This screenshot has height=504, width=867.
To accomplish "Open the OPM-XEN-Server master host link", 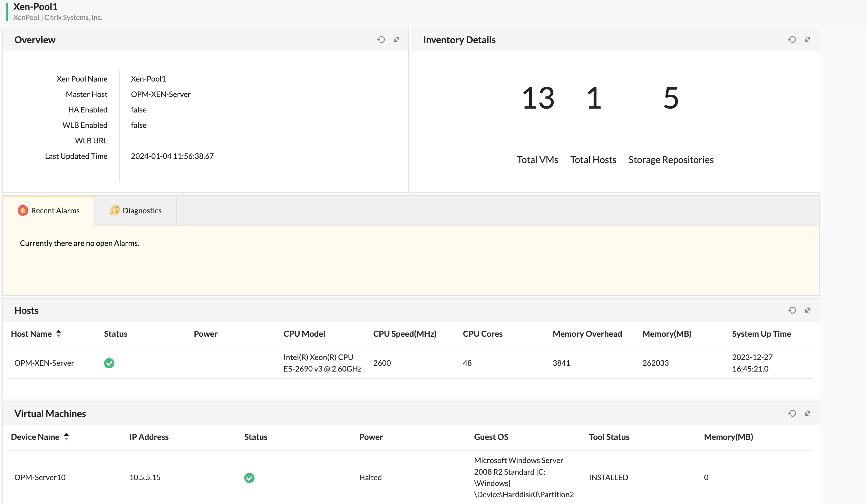I will [x=161, y=94].
